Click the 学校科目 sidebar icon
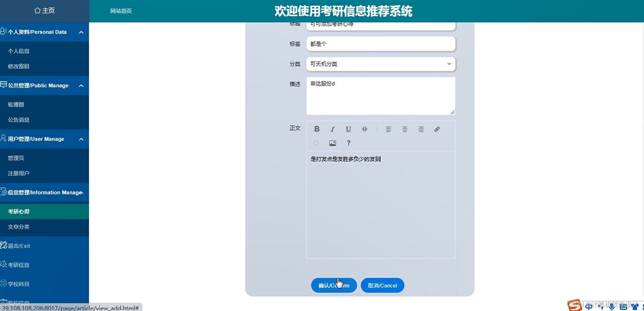The image size is (644, 311). click(x=3, y=283)
